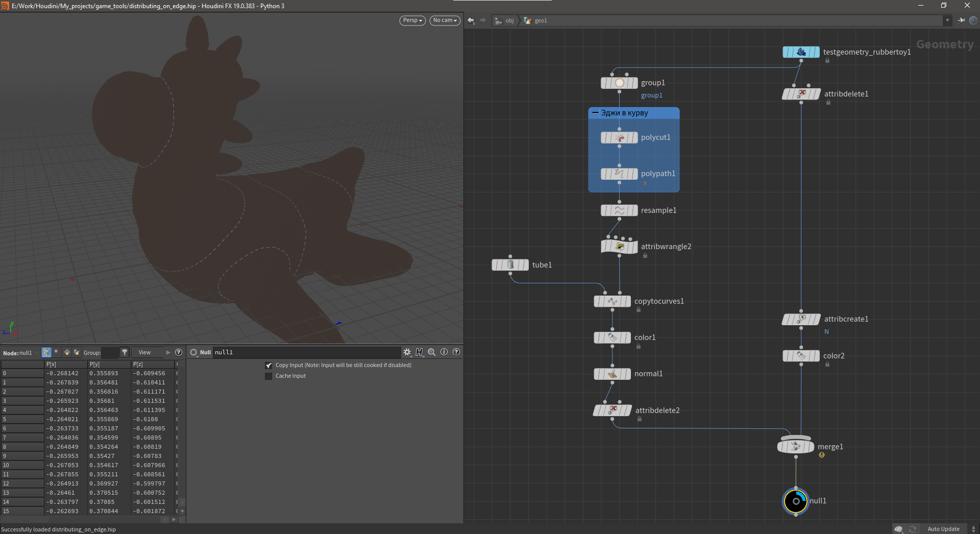This screenshot has width=980, height=534.
Task: Toggle the lock badge under color2
Action: point(827,365)
